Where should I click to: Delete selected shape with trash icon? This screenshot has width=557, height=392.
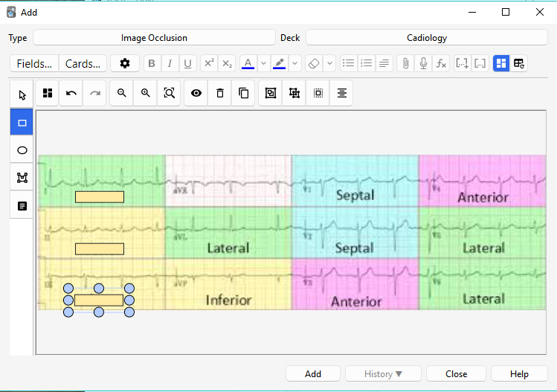tap(220, 93)
